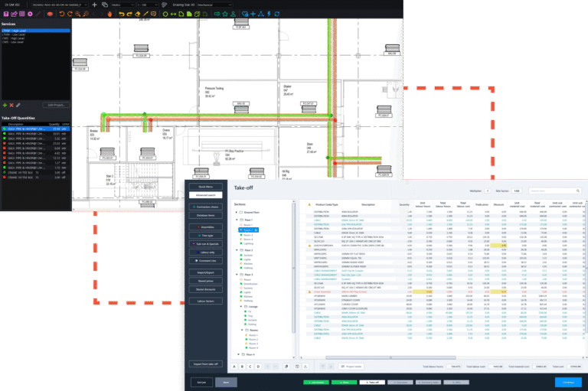Click the second green step tab

[x=344, y=383]
